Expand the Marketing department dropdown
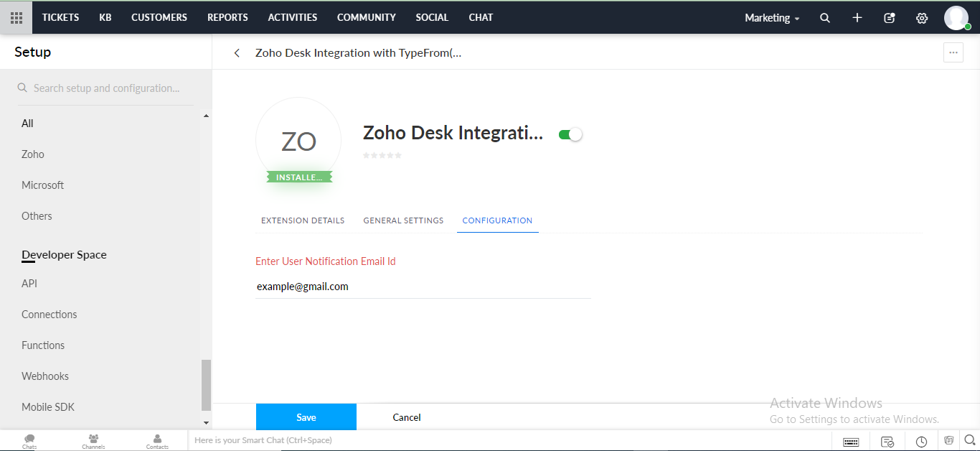 tap(772, 18)
